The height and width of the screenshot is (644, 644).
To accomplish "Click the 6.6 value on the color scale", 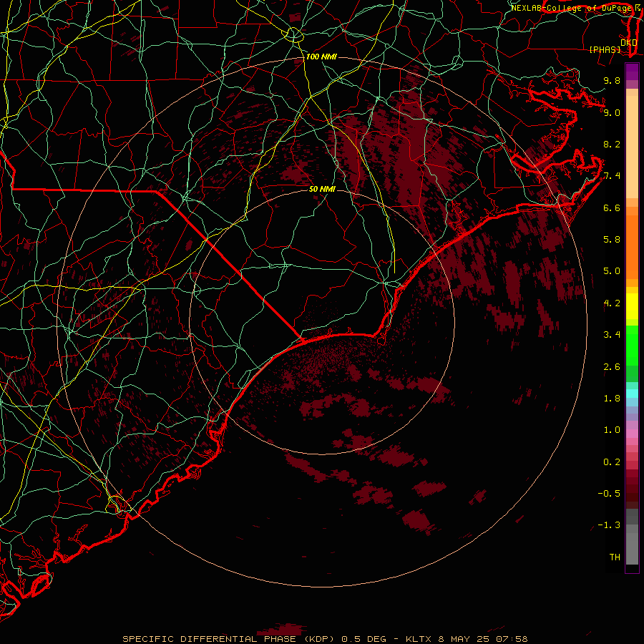I will click(x=612, y=208).
